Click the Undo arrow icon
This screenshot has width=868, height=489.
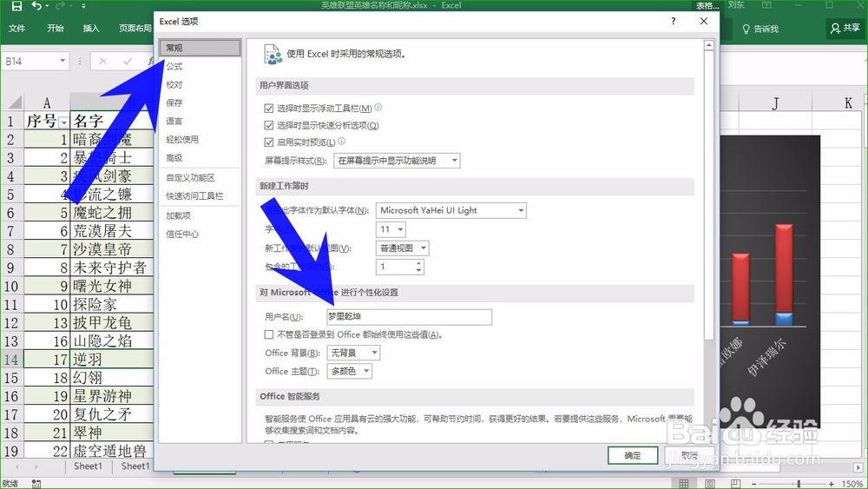click(36, 6)
